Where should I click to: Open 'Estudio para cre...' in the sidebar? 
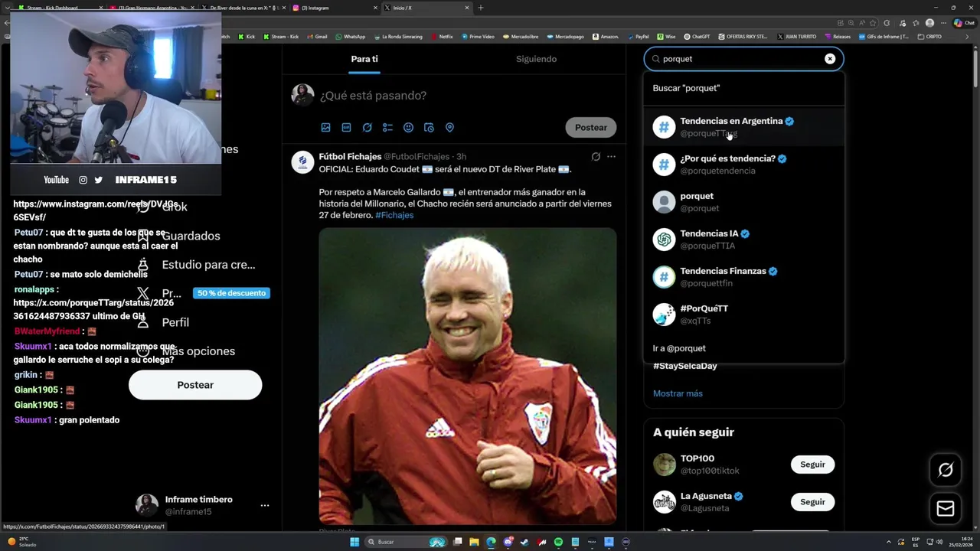pyautogui.click(x=208, y=265)
